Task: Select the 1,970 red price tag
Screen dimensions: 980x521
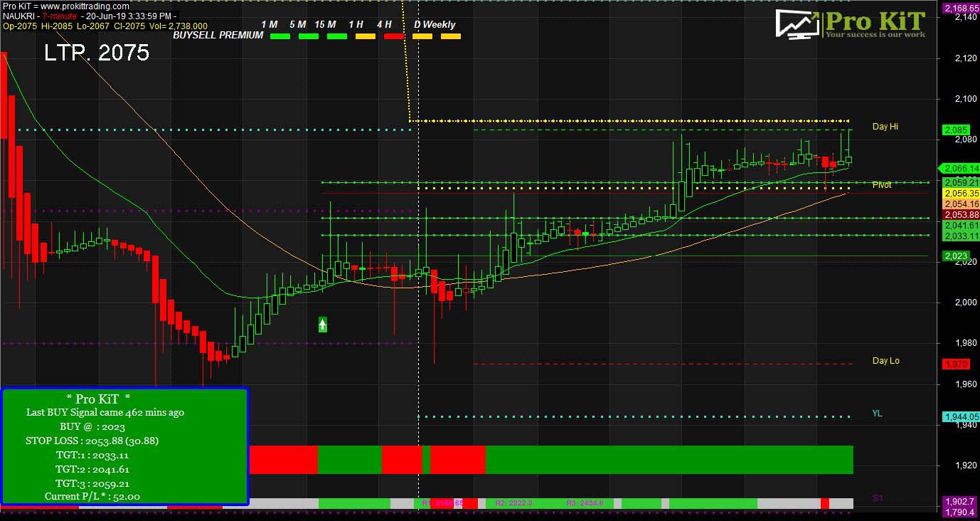Action: coord(954,364)
